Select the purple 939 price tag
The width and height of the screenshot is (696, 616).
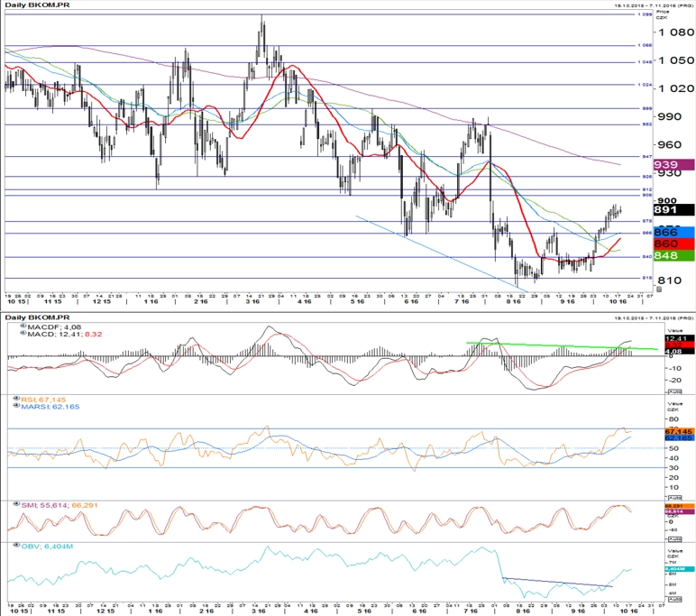pos(673,164)
